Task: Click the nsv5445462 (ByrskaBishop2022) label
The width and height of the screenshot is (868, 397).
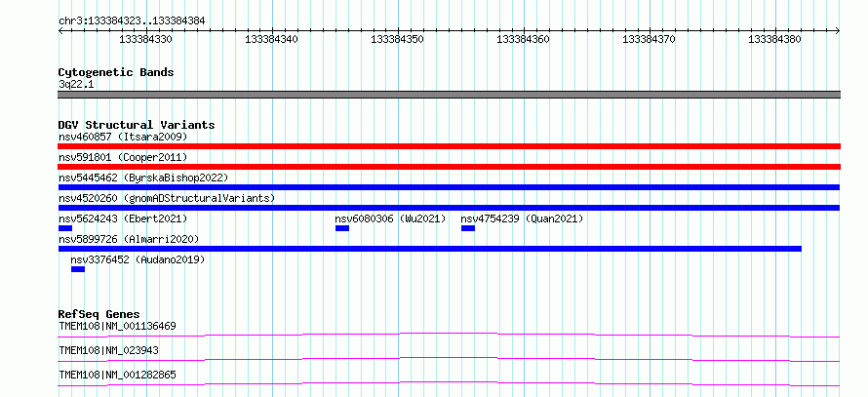Action: pyautogui.click(x=143, y=178)
